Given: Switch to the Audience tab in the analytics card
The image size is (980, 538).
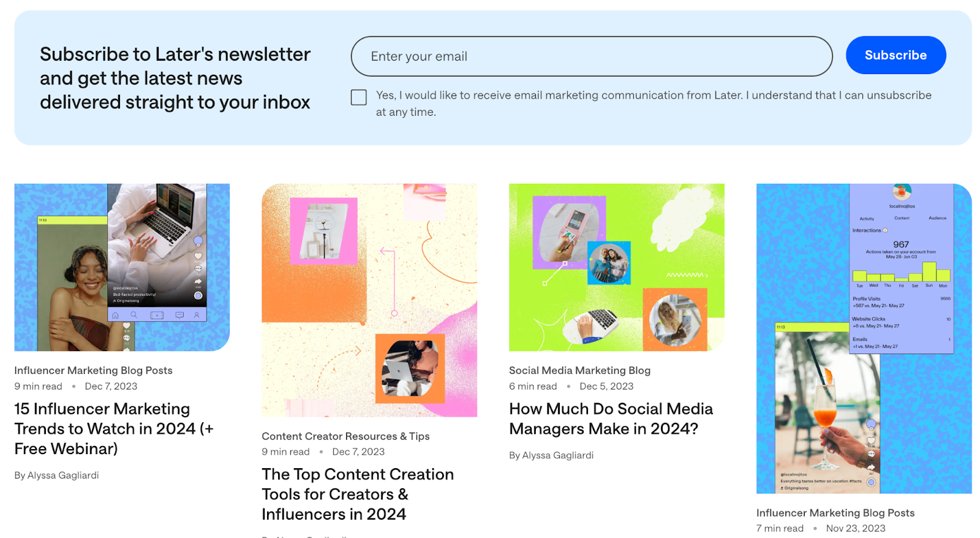Looking at the screenshot, I should (x=938, y=218).
